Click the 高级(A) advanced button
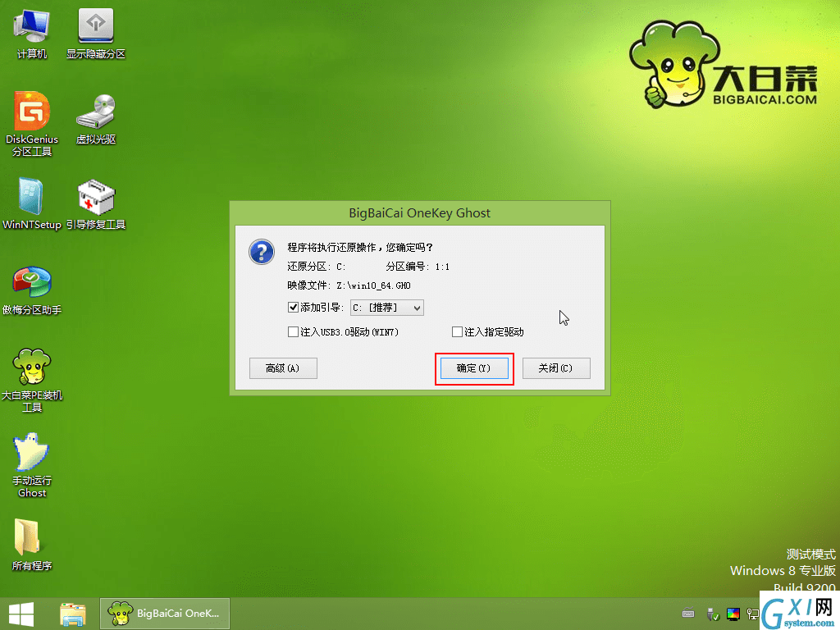The width and height of the screenshot is (840, 630). coord(283,368)
